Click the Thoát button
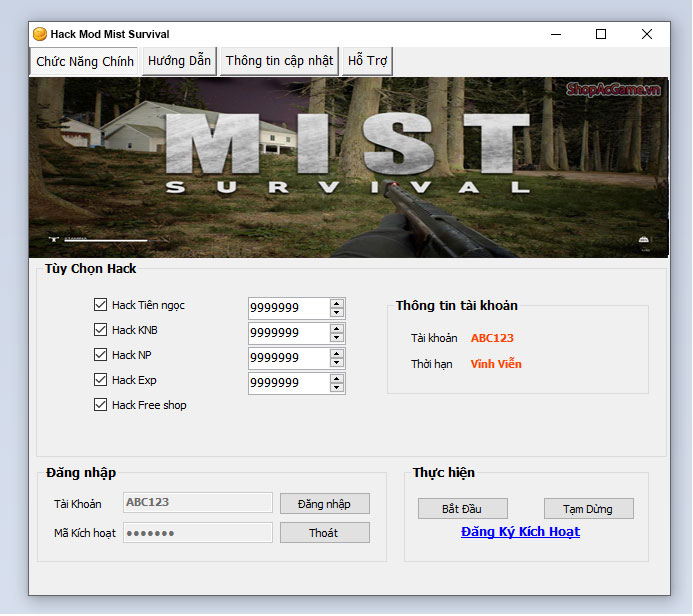 click(x=325, y=533)
